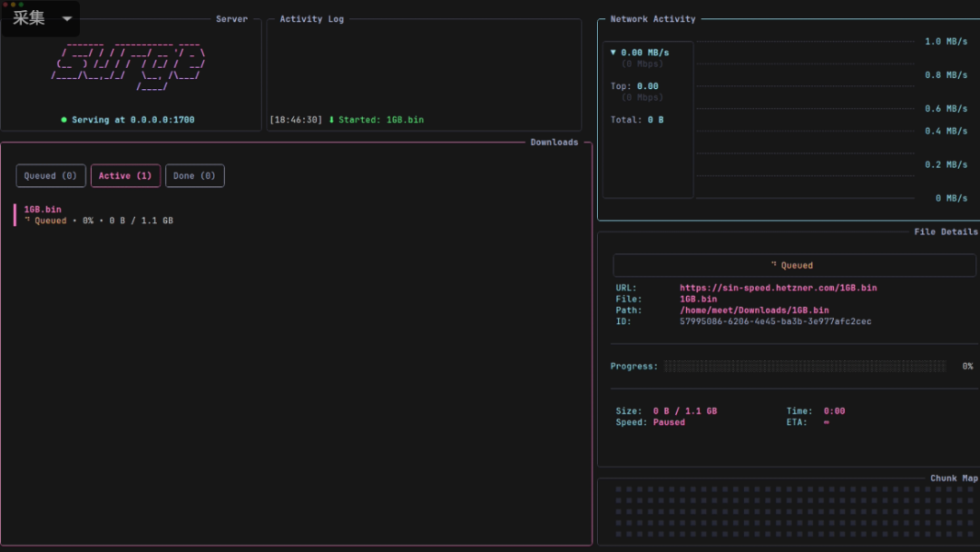
Task: Click the green serving status dot
Action: point(64,120)
